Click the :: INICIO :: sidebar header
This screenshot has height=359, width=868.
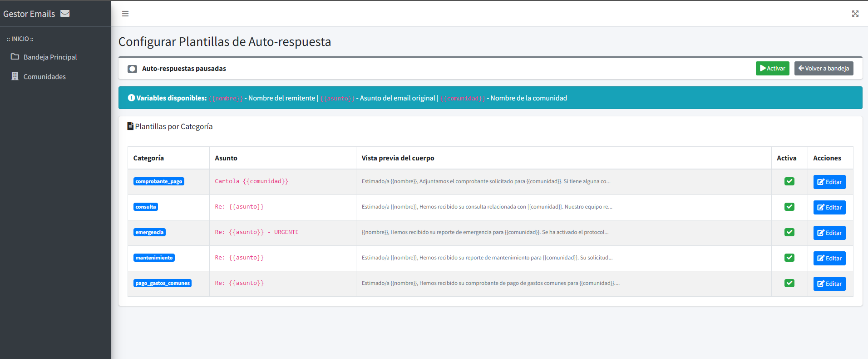coord(20,39)
